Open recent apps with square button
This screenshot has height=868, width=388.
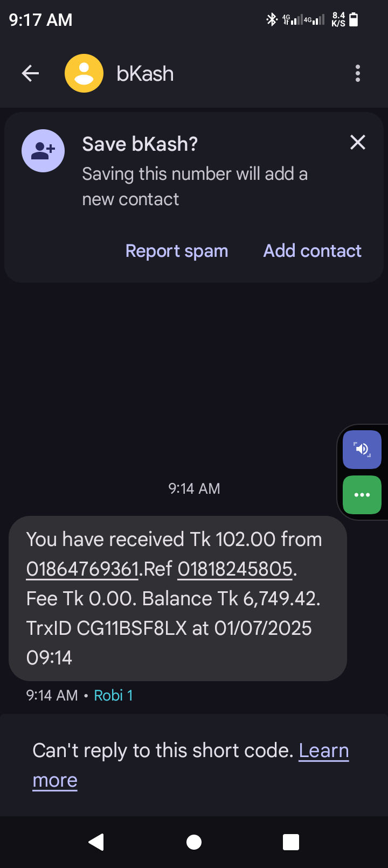290,842
